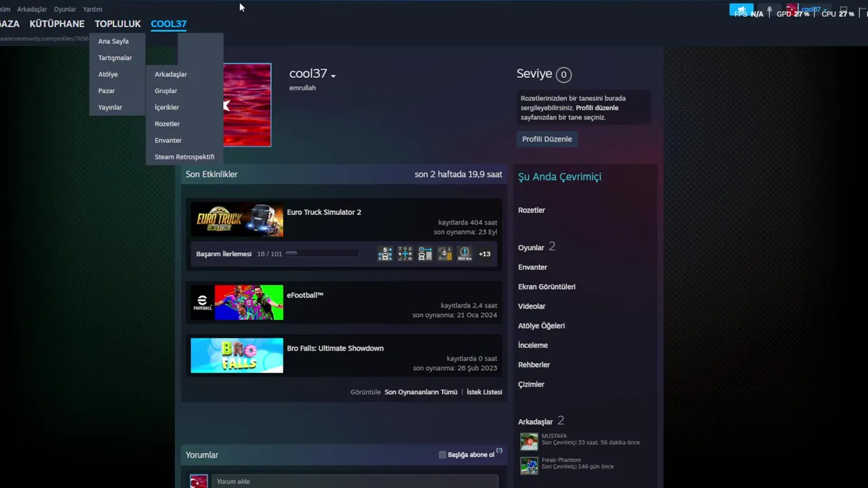
Task: Expand the cool37 profile name dropdown arrow
Action: point(333,75)
